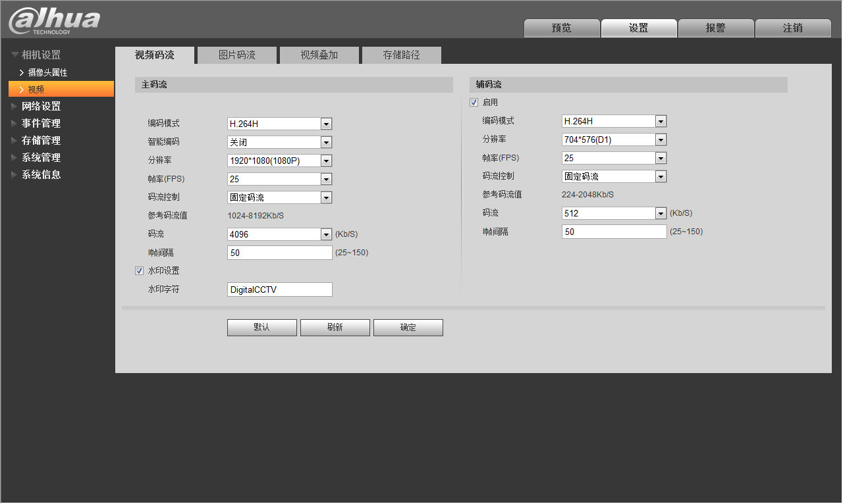Click the 水印字符 DigitalCCTV text field
Screen dimensions: 843x504
click(280, 290)
